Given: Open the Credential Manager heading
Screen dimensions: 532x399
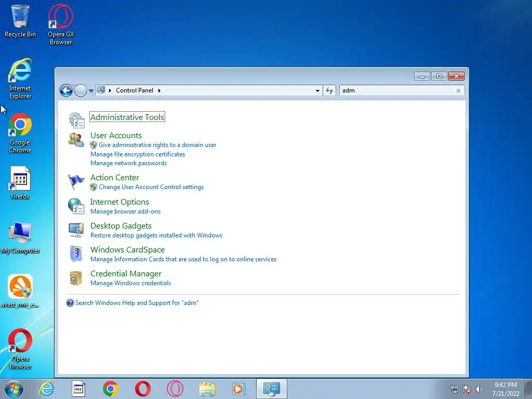Looking at the screenshot, I should [x=126, y=274].
